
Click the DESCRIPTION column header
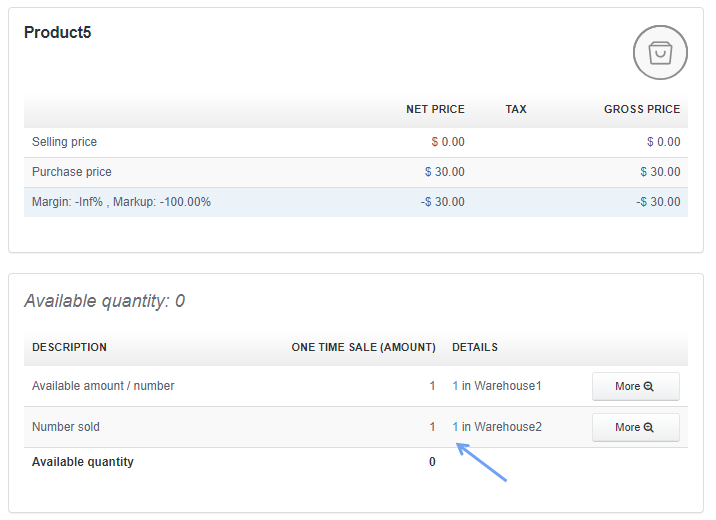pyautogui.click(x=69, y=347)
